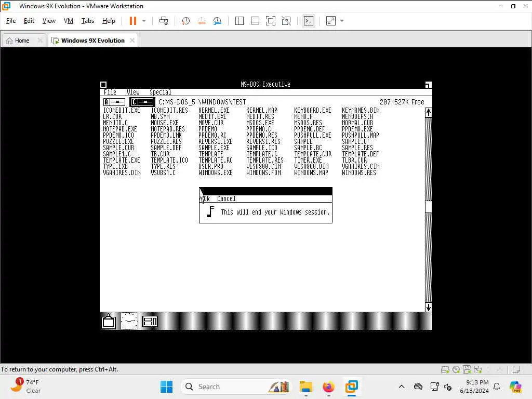Select the file KEYNAMES.BIN

click(x=361, y=110)
